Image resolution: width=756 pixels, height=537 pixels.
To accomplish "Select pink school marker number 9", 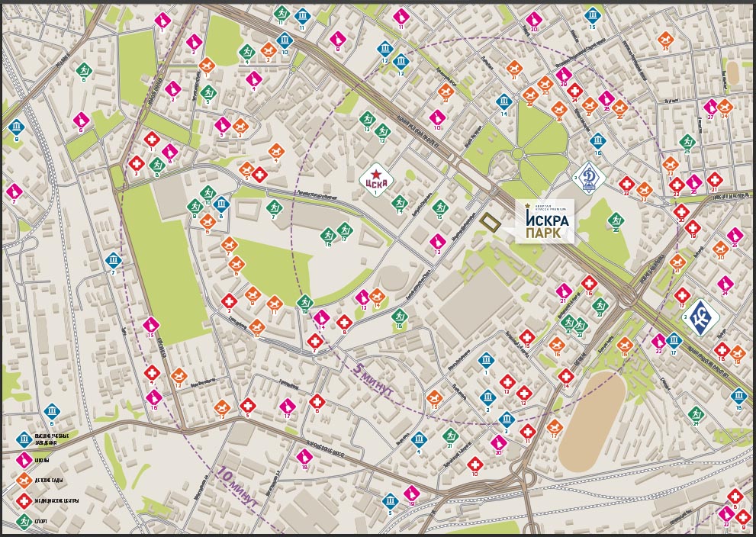I will point(337,39).
